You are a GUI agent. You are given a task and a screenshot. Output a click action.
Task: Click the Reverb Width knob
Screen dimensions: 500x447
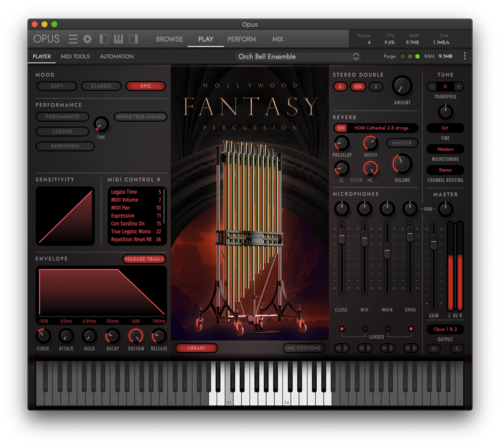coord(370,143)
